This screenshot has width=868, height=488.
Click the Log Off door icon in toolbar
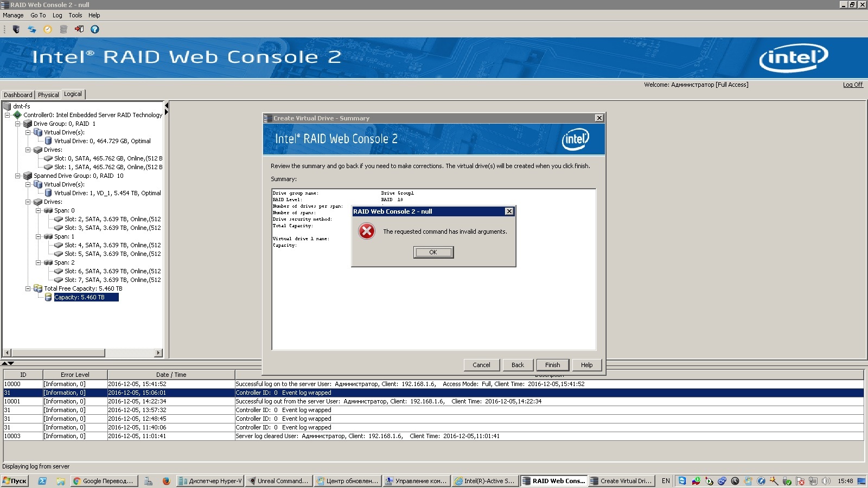[79, 29]
